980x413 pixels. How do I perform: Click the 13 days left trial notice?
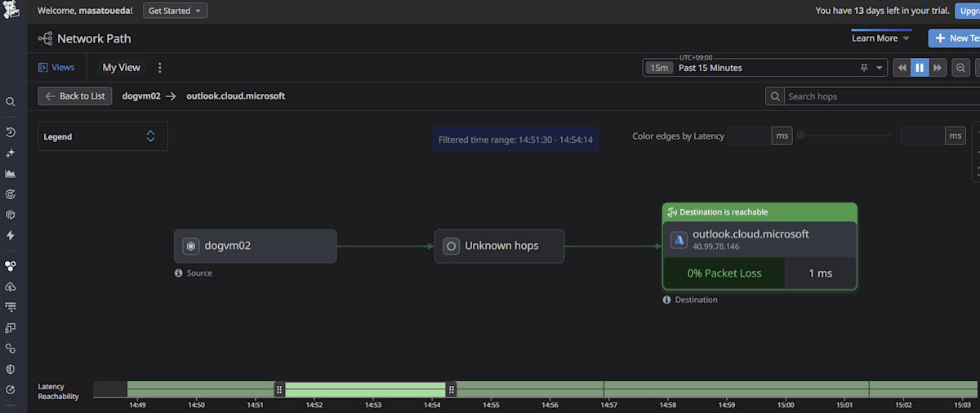click(881, 11)
